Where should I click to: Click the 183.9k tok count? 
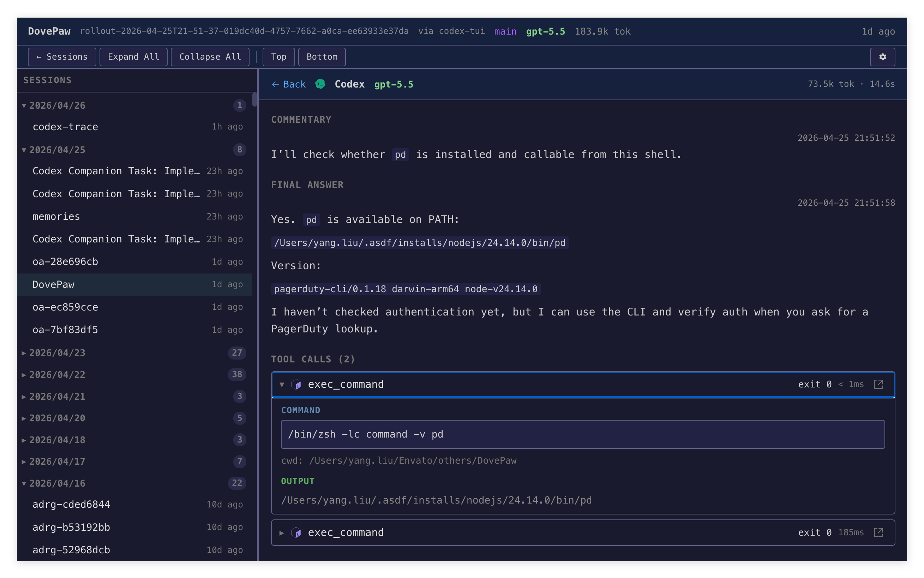click(x=602, y=31)
